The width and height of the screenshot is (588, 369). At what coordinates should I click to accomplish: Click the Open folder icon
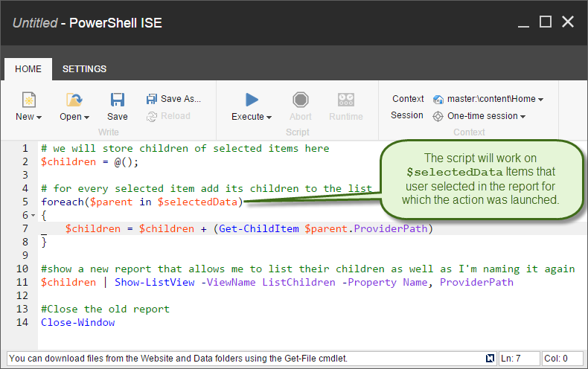[74, 100]
